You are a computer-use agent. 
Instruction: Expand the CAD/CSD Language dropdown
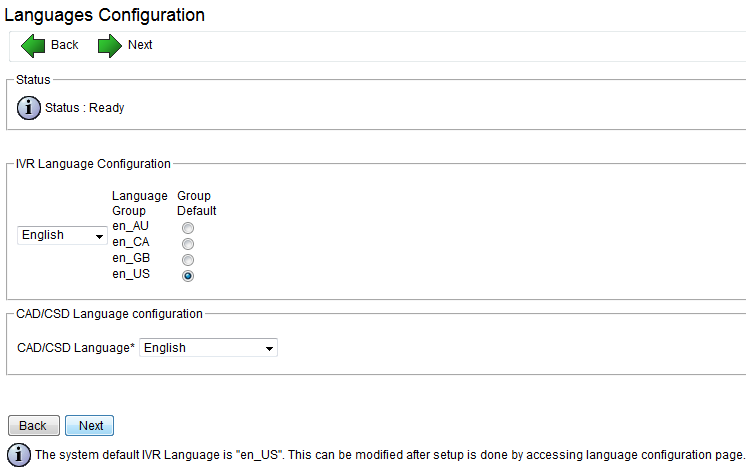coord(208,348)
